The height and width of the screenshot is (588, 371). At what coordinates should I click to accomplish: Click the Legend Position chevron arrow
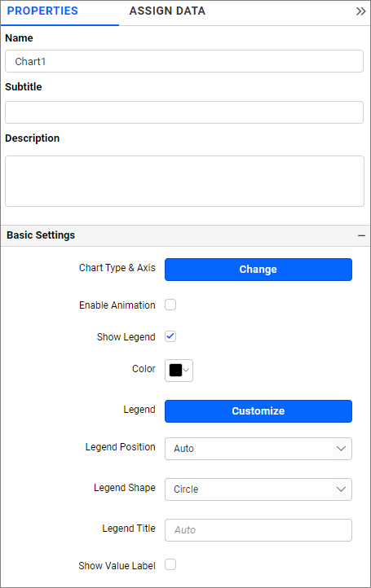coord(341,449)
